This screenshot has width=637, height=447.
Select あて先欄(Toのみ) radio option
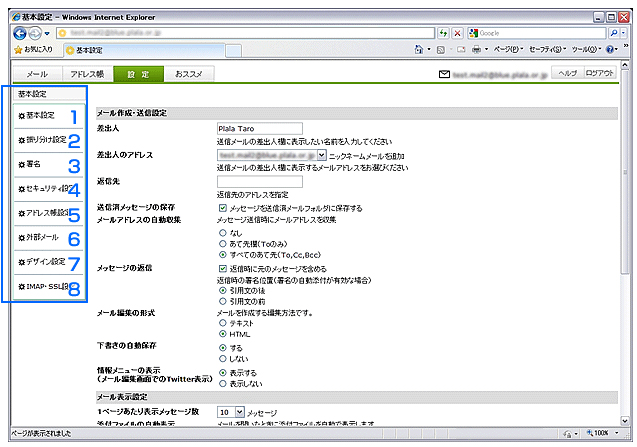(222, 243)
